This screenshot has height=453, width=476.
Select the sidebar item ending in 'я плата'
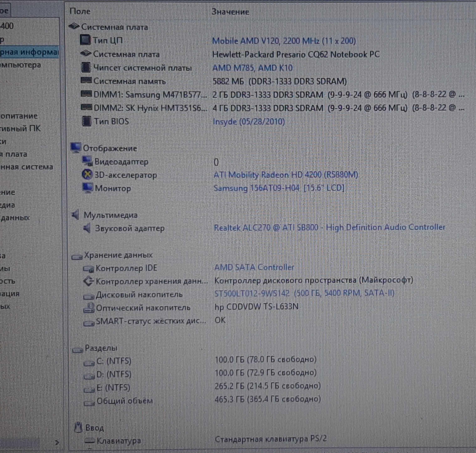coord(13,154)
